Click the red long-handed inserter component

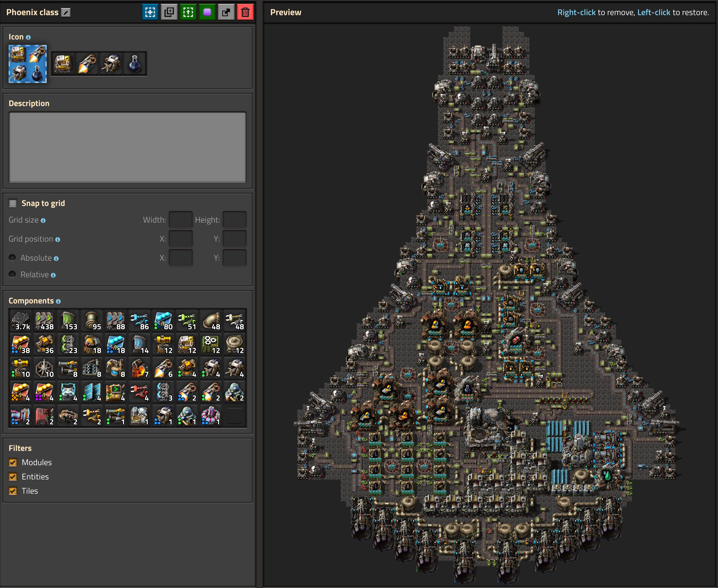click(139, 392)
